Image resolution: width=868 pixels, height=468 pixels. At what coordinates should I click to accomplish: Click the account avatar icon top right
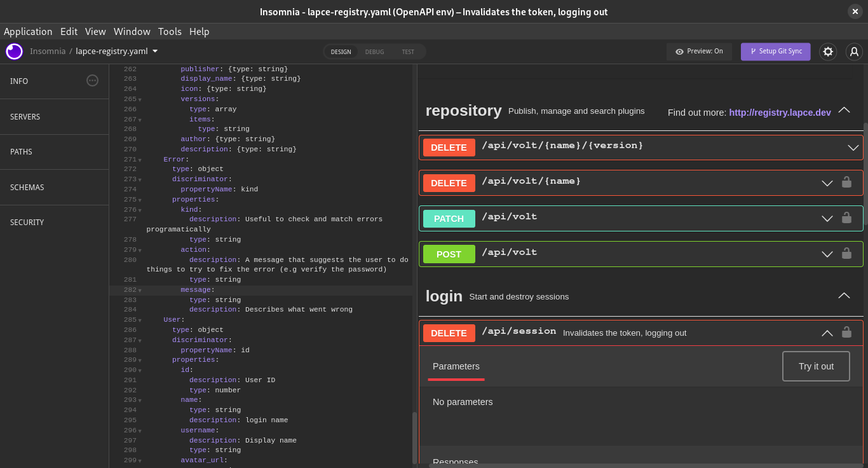pos(854,52)
